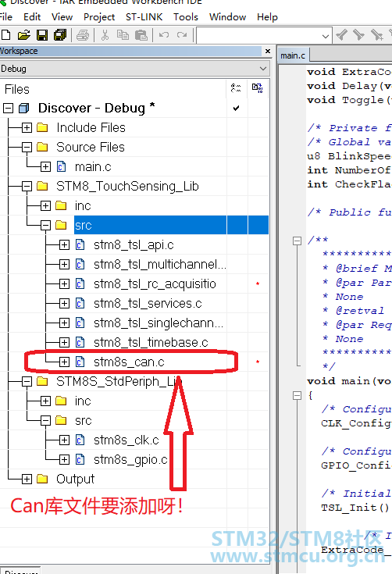The width and height of the screenshot is (392, 574).
Task: Click the Output folder icon
Action: (x=42, y=479)
